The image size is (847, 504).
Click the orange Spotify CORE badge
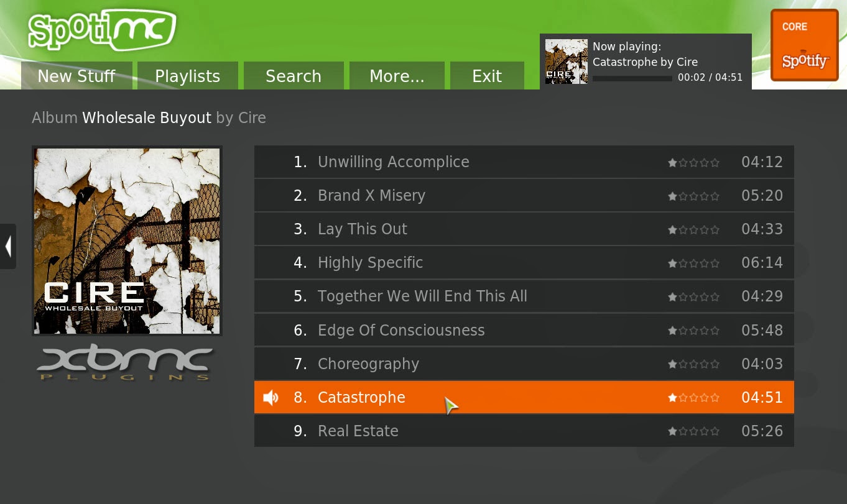(804, 45)
